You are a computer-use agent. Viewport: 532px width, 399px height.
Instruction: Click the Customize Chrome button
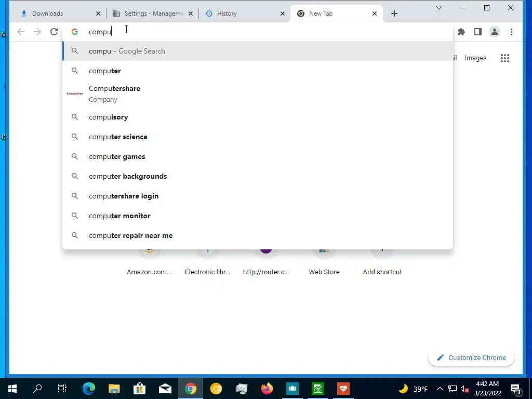pos(471,357)
